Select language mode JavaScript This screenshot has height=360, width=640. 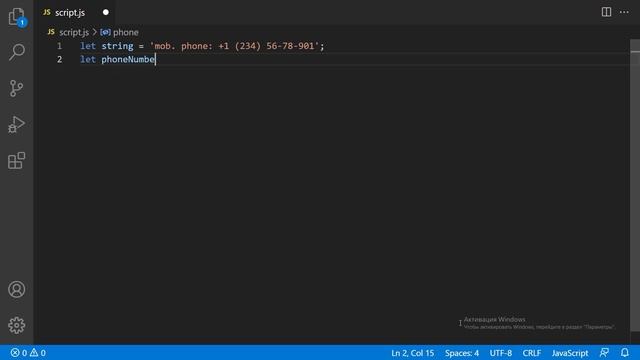pyautogui.click(x=570, y=353)
